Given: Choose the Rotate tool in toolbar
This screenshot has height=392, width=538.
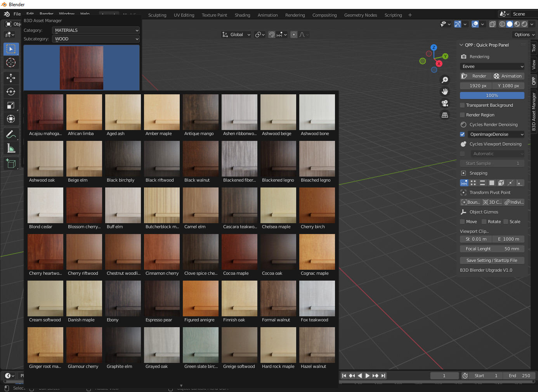Looking at the screenshot, I should click(11, 92).
